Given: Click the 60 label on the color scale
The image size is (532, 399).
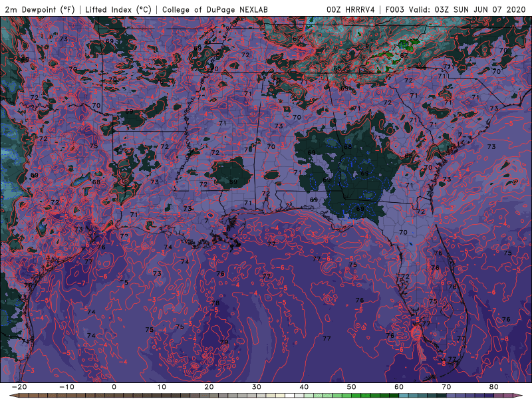Looking at the screenshot, I should pos(399,387).
